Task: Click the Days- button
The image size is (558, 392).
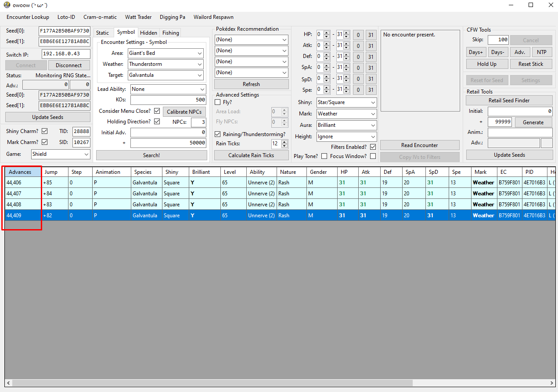Action: click(498, 52)
